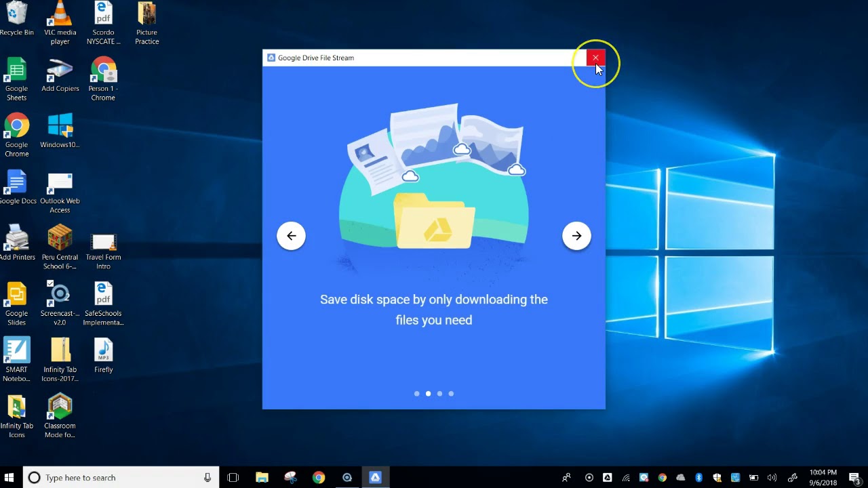The height and width of the screenshot is (488, 868).
Task: Open network Wi-Fi tray icon
Action: coord(626,478)
